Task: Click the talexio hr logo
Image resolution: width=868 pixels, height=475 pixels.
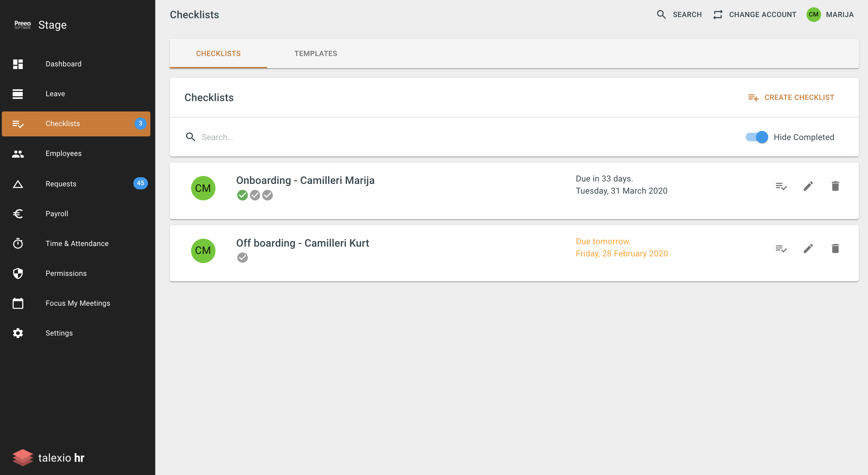Action: pos(48,457)
